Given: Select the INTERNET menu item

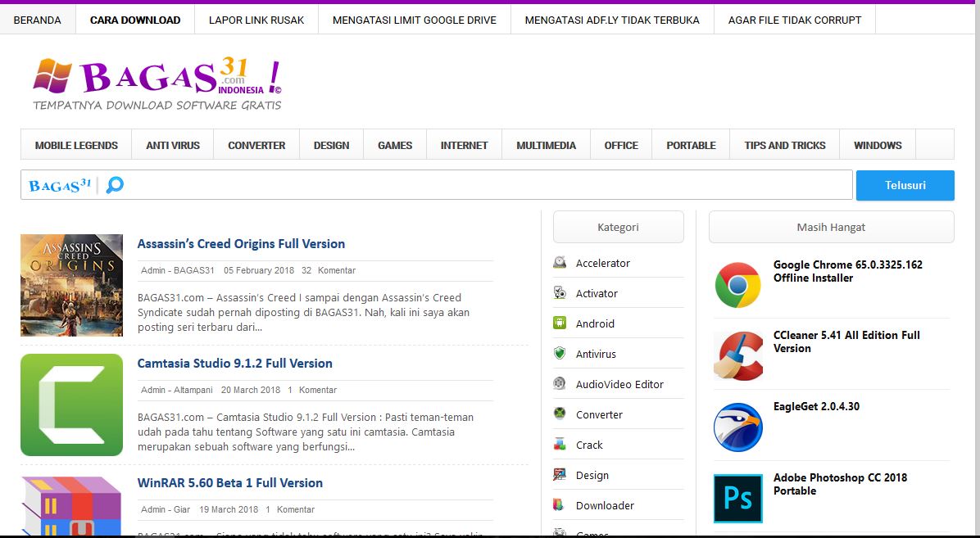Looking at the screenshot, I should click(x=464, y=145).
